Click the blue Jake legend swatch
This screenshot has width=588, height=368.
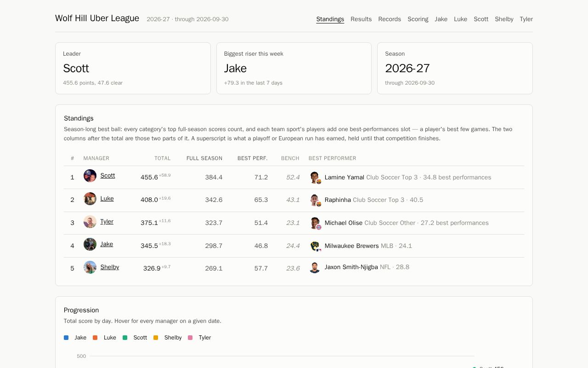pyautogui.click(x=66, y=338)
